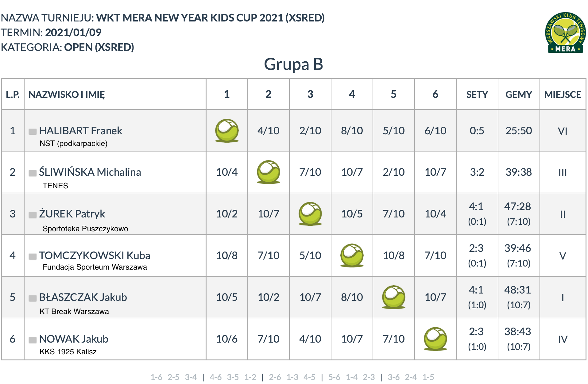Click tennis ball icon in TOMCZYKOWSKI Kuba row
The height and width of the screenshot is (384, 588).
[352, 255]
